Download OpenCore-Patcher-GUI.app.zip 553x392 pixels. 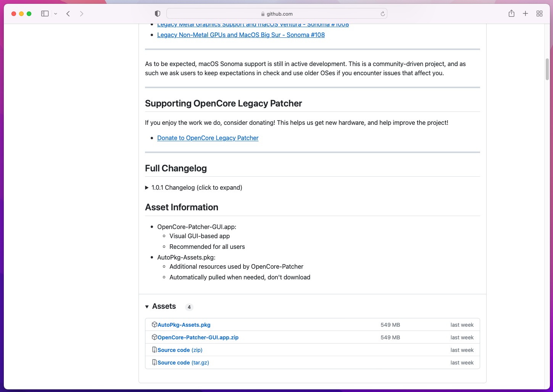[198, 337]
